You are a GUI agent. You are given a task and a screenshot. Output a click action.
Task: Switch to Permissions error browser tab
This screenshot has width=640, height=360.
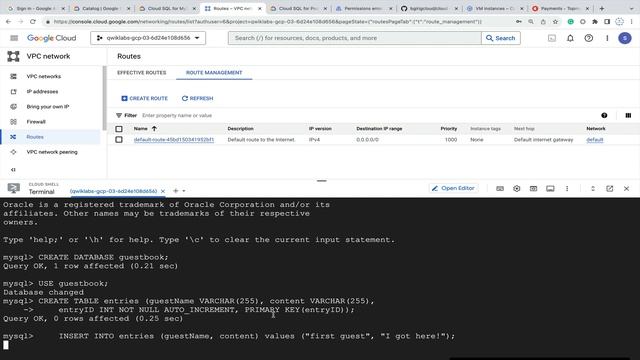coord(363,8)
